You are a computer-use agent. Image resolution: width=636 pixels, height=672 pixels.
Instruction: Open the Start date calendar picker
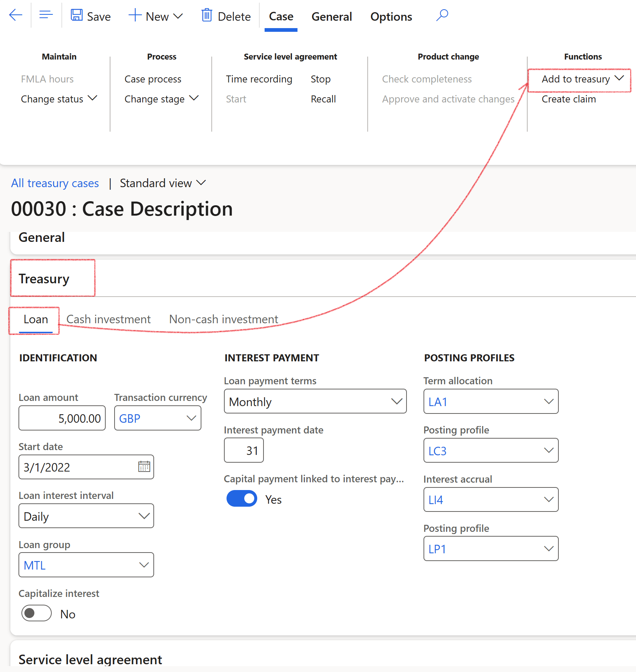tap(144, 467)
